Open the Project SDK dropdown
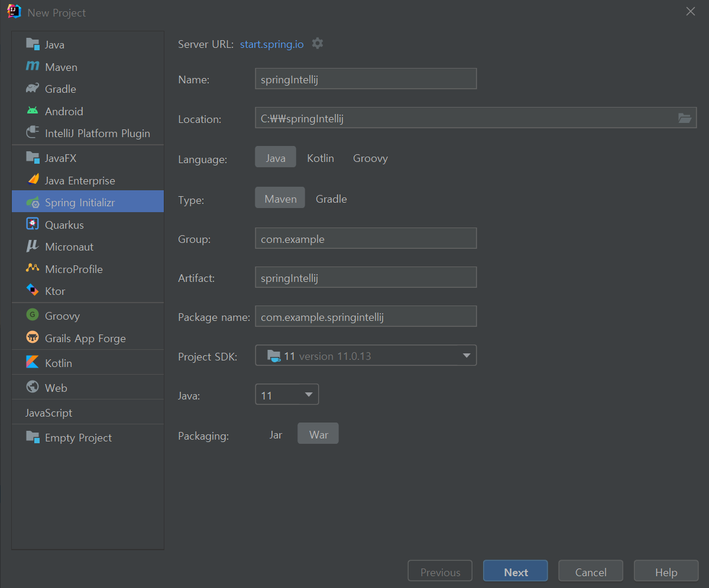The height and width of the screenshot is (588, 709). coord(366,356)
